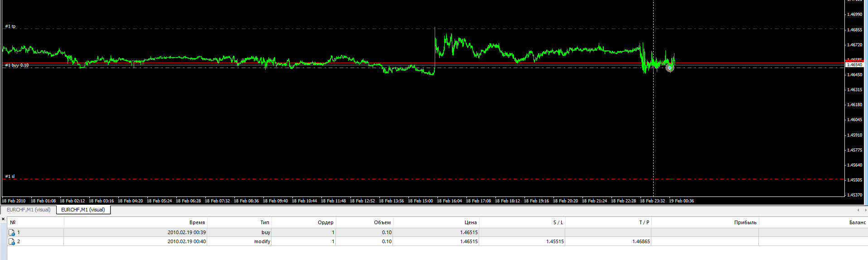Click the 1.46990 price scale label
This screenshot has height=260, width=868.
pyautogui.click(x=854, y=15)
